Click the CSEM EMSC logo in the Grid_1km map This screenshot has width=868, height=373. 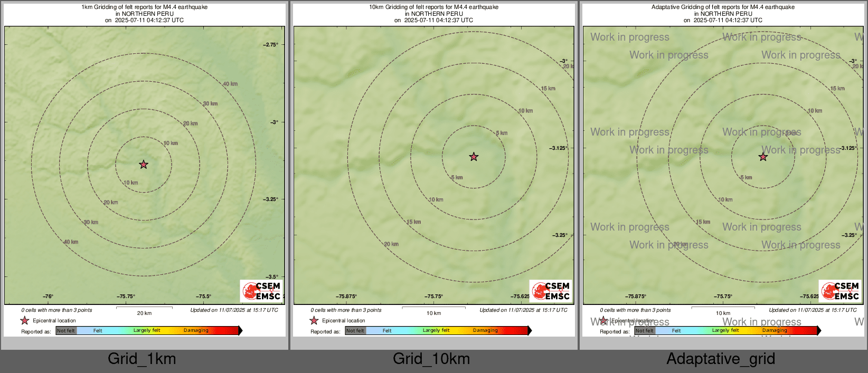pos(262,291)
